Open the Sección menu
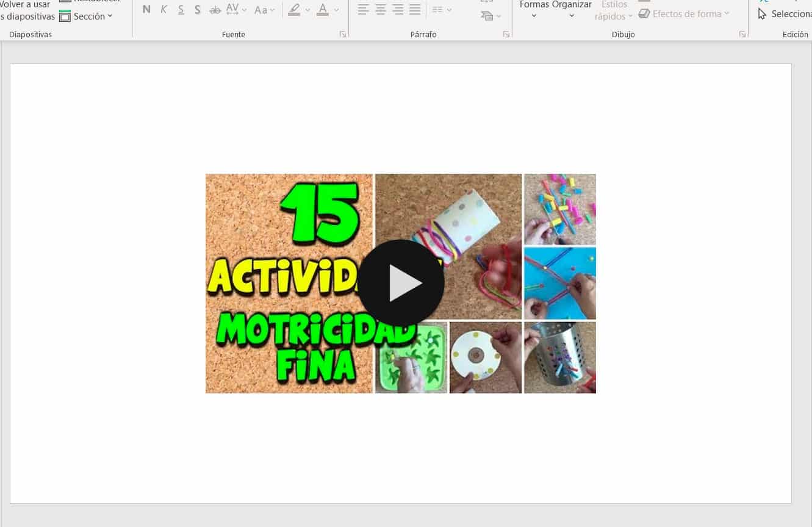Screen dimensions: 812x527 point(87,16)
